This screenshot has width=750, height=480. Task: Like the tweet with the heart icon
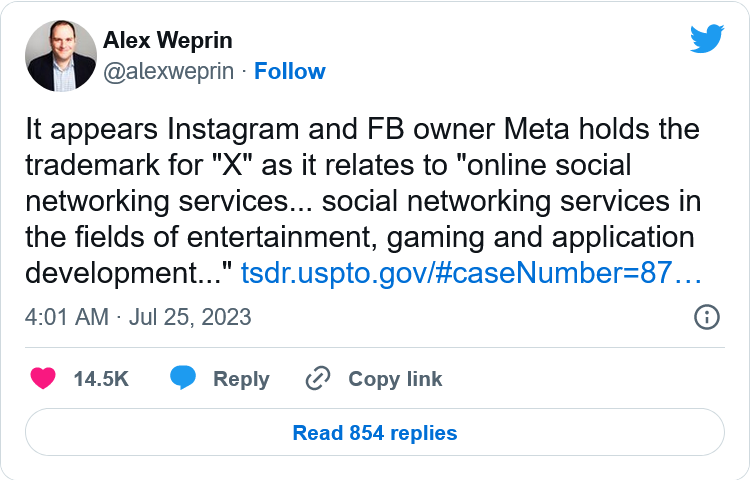pos(42,379)
